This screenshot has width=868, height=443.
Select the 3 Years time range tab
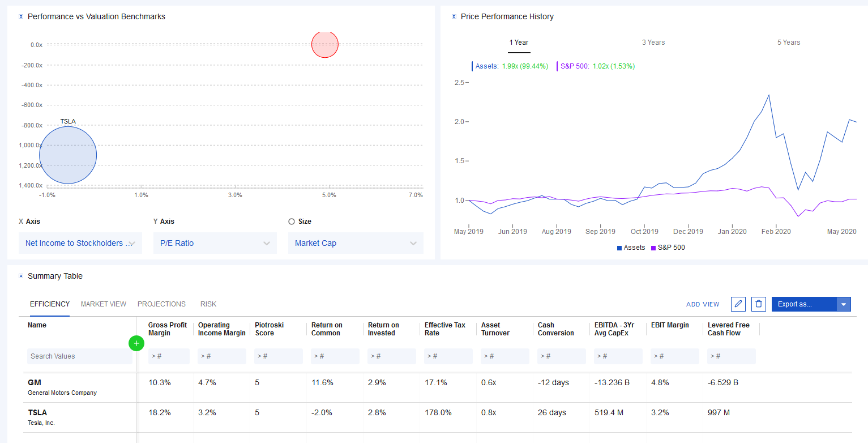[653, 42]
